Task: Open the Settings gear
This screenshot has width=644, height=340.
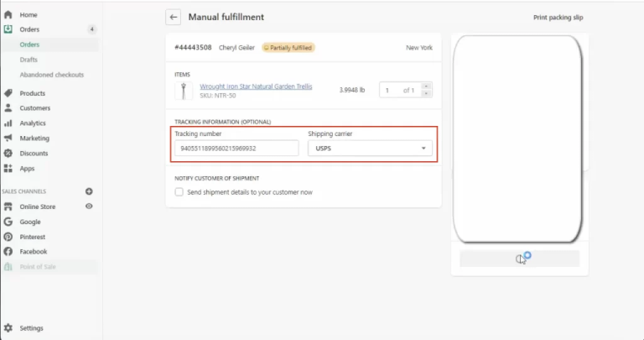Action: [8, 328]
